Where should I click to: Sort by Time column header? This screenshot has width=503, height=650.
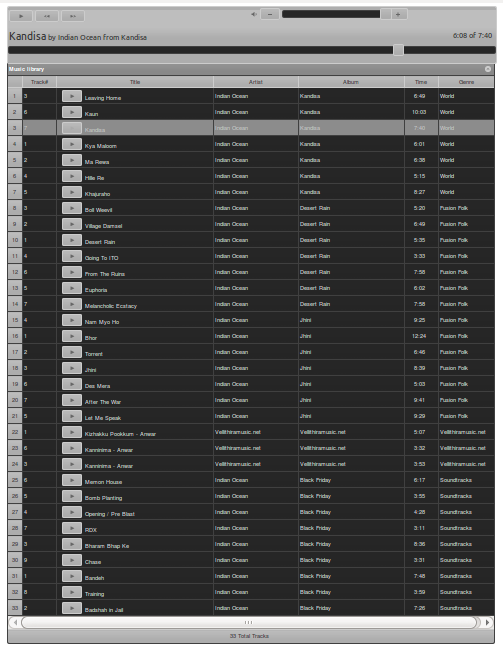pyautogui.click(x=421, y=82)
